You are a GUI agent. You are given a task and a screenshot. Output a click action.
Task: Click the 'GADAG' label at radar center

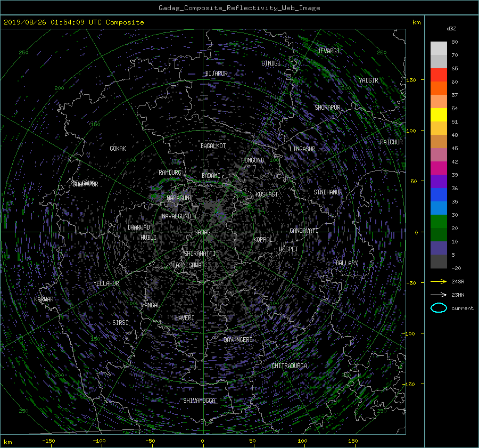[202, 232]
